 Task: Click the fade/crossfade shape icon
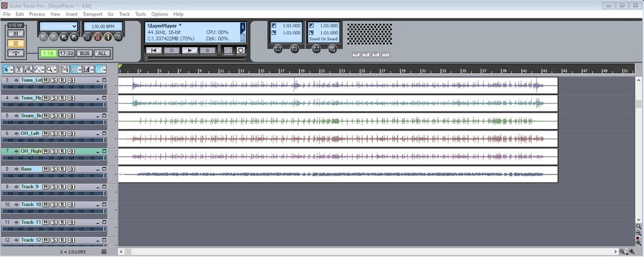[87, 69]
